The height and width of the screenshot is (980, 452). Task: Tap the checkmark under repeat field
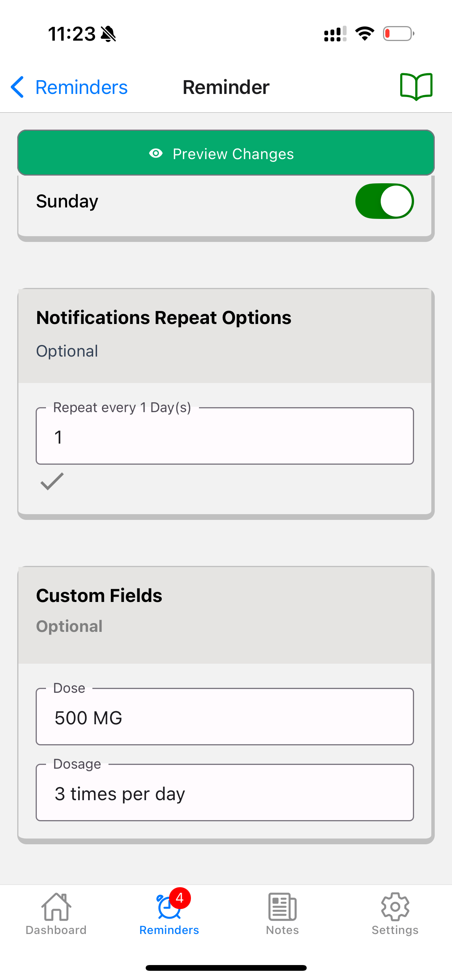pos(52,481)
